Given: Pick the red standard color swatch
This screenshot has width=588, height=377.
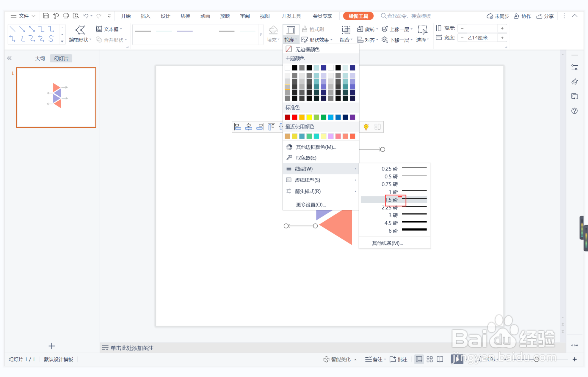Looking at the screenshot, I should [x=294, y=117].
